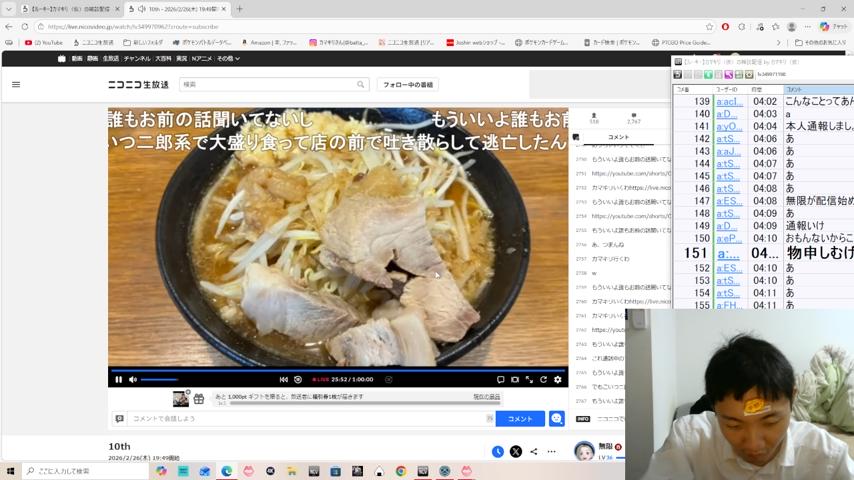This screenshot has width=854, height=480.
Task: Open Chrome from the taskbar
Action: [401, 471]
